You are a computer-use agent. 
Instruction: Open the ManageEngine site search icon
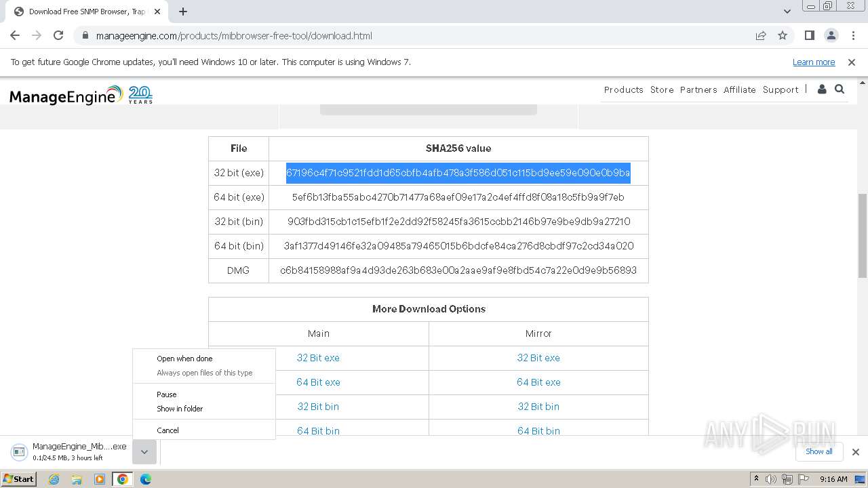point(840,89)
